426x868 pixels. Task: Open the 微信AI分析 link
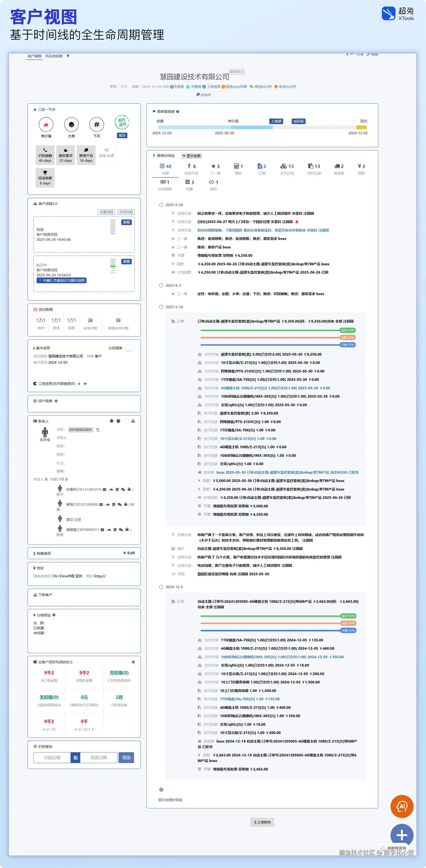tap(261, 87)
